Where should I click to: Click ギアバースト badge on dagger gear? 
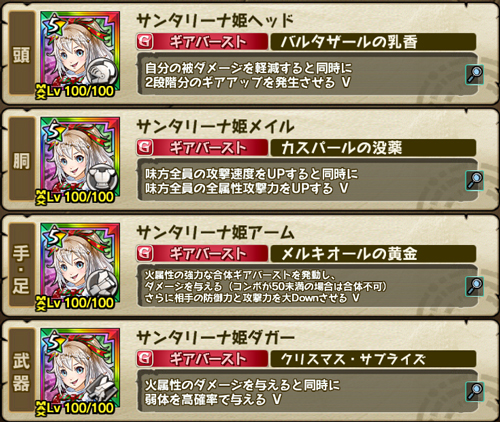pyautogui.click(x=202, y=359)
